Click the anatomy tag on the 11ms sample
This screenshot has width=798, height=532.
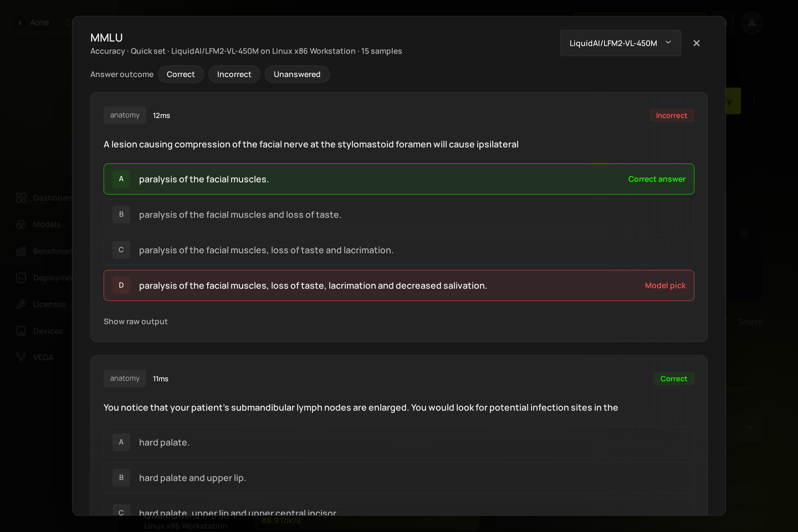coord(124,378)
